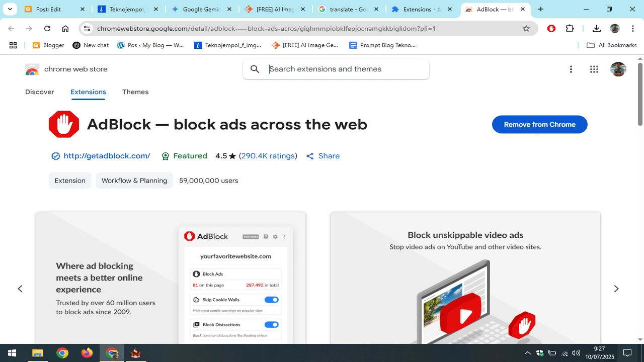Open the New chat bookmark
This screenshot has height=362, width=644.
coord(91,45)
